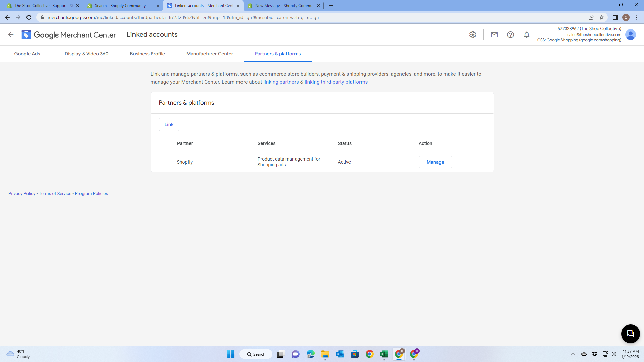Image resolution: width=644 pixels, height=362 pixels.
Task: Open the chat support bubble icon
Action: tap(630, 334)
